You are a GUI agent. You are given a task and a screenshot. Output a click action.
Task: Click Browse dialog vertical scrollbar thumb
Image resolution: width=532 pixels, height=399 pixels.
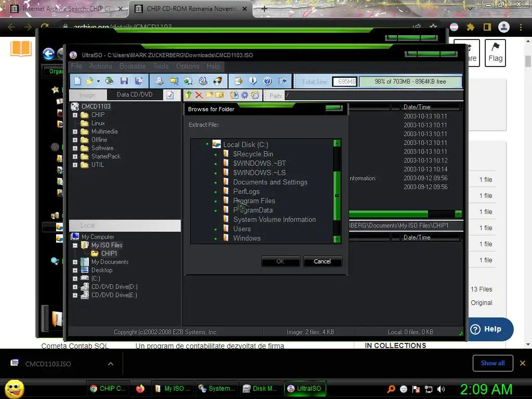(337, 196)
